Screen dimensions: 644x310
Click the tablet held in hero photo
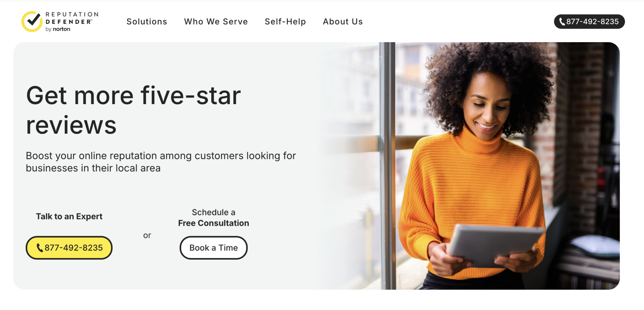495,245
